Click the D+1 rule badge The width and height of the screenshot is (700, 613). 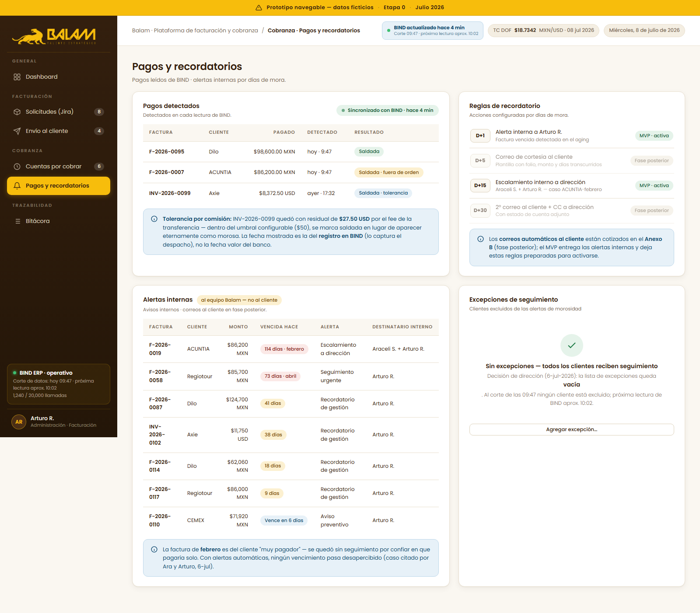click(480, 136)
